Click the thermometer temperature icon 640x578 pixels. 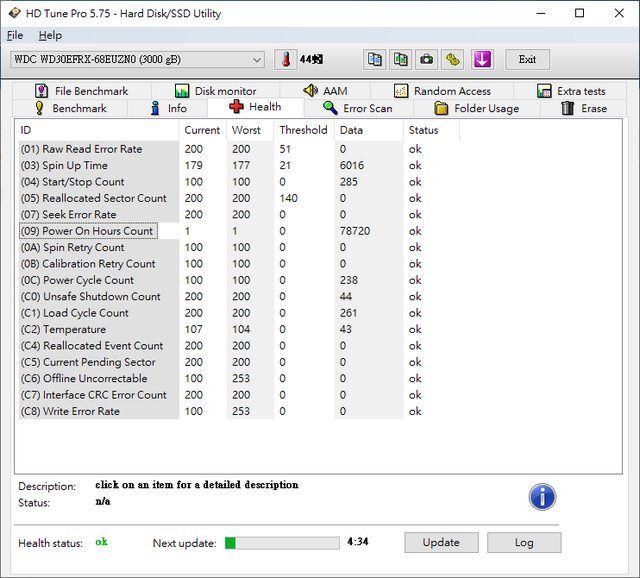[x=286, y=59]
